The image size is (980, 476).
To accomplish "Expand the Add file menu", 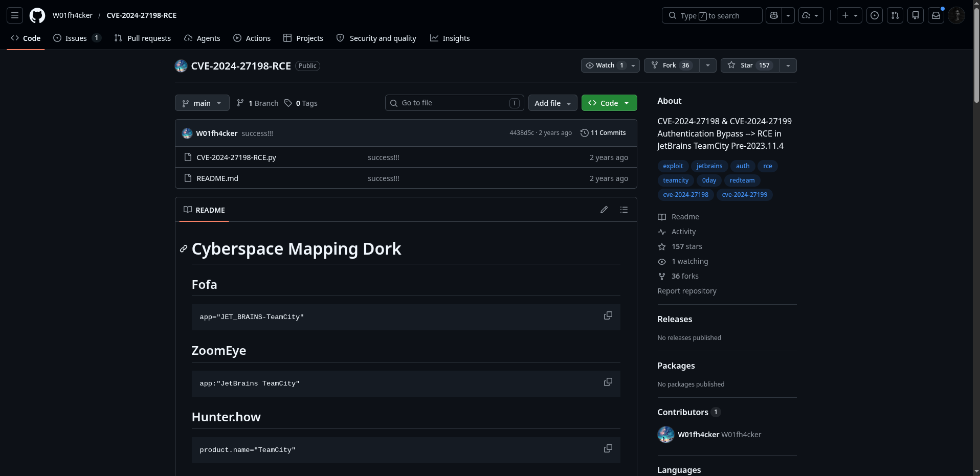I will pos(552,103).
